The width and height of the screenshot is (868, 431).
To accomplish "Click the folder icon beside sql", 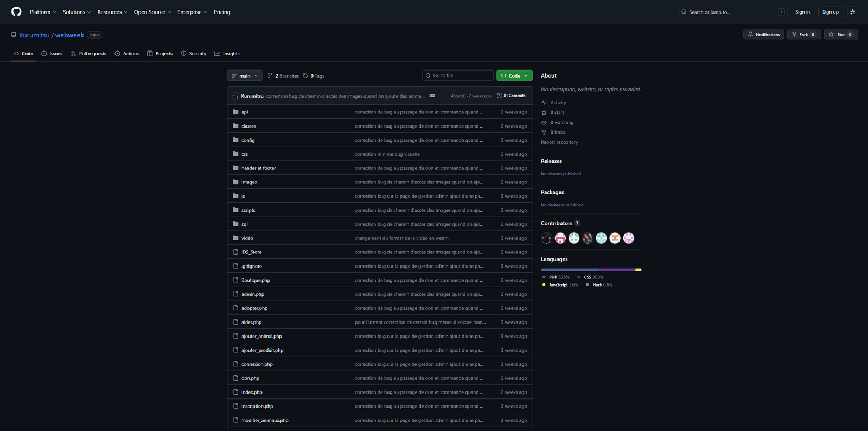I will tap(235, 224).
